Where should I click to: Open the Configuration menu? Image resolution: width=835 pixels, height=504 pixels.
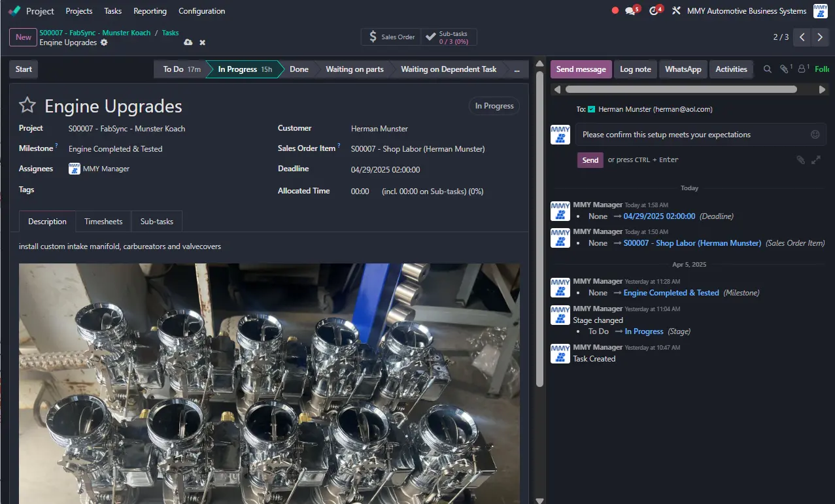201,11
